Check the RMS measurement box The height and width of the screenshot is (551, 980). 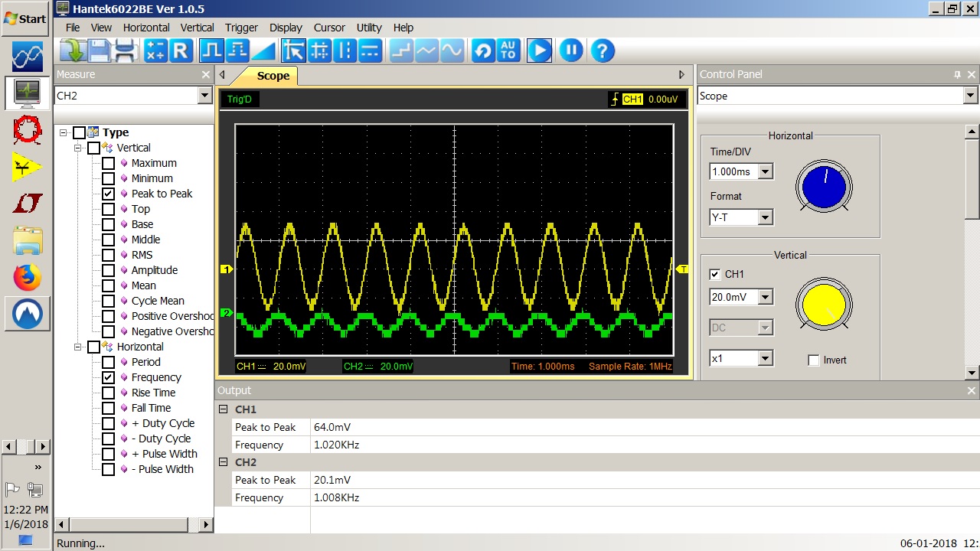coord(109,255)
